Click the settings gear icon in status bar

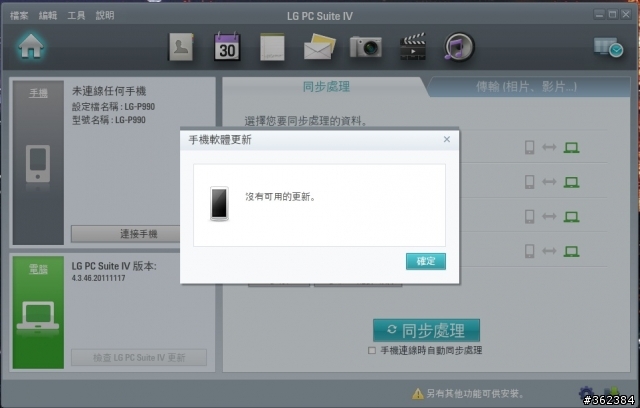pos(587,393)
